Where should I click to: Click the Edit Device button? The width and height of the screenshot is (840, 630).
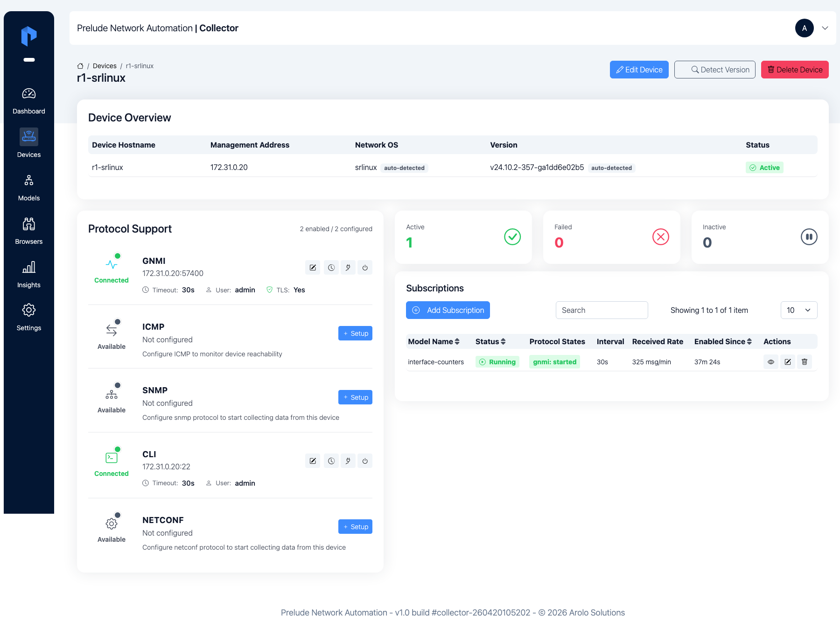tap(639, 70)
